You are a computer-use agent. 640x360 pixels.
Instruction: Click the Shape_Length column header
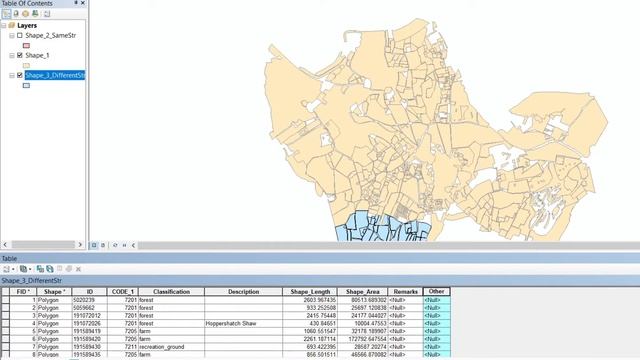(x=310, y=292)
